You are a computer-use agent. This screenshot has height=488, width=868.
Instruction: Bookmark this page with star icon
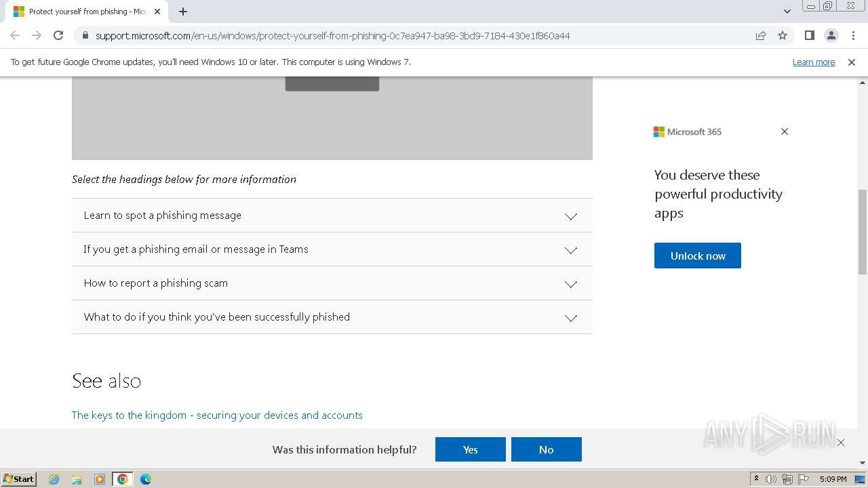coord(783,35)
